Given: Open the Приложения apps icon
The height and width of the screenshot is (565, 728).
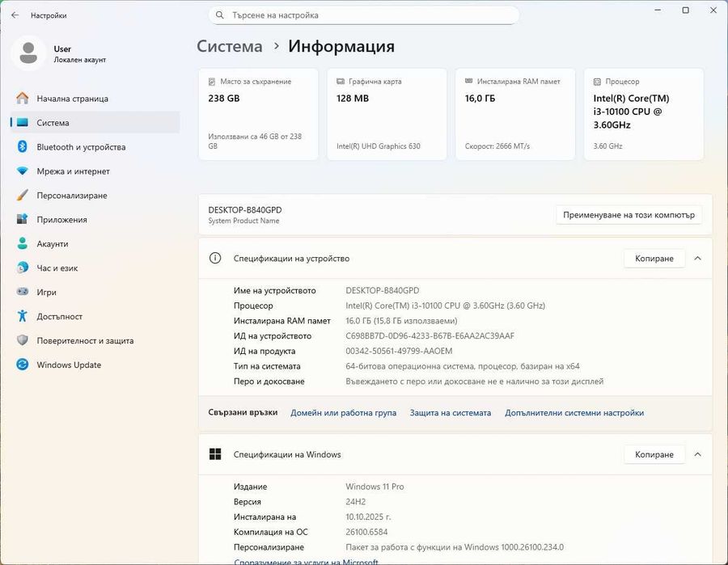Looking at the screenshot, I should [23, 219].
